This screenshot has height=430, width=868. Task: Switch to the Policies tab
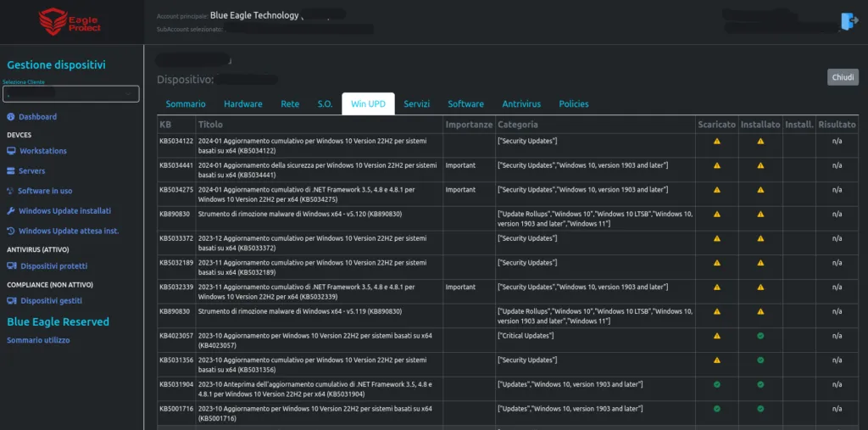(x=574, y=103)
